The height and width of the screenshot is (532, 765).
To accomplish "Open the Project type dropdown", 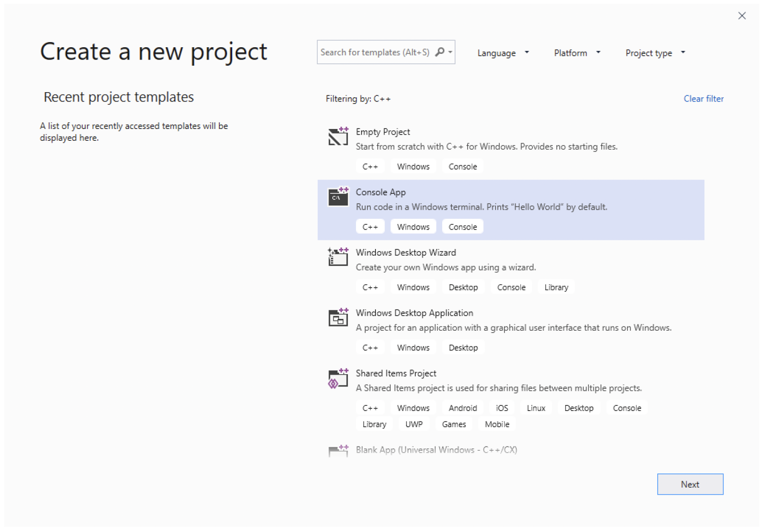I will (655, 53).
